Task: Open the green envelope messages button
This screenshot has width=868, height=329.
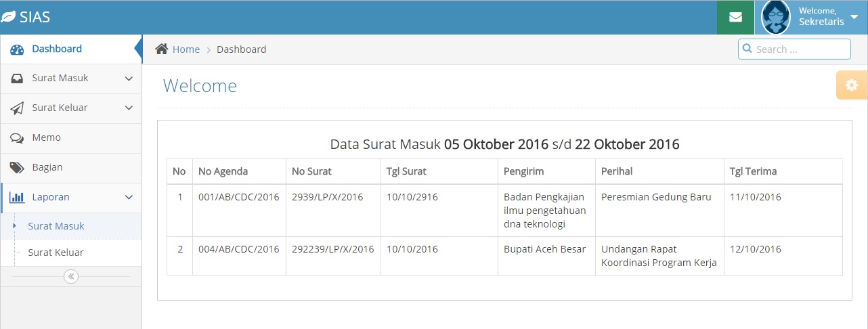Action: click(x=735, y=18)
